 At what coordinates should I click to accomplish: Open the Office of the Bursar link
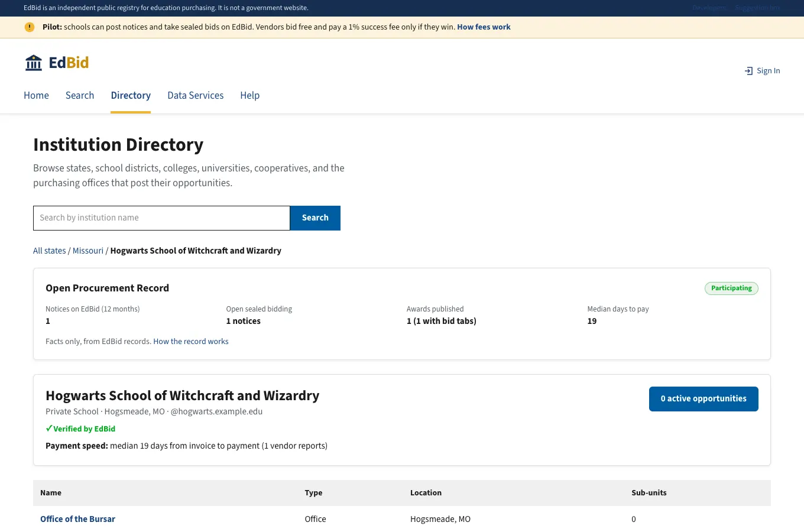click(x=77, y=519)
